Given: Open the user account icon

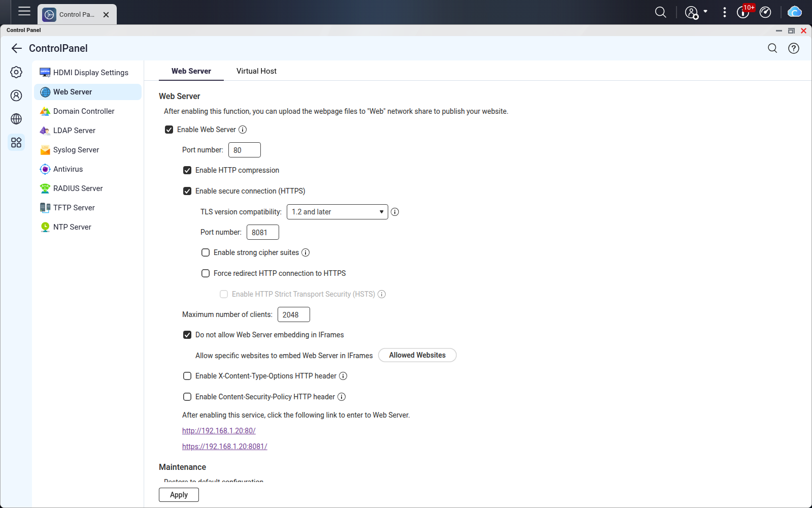Looking at the screenshot, I should [x=692, y=13].
